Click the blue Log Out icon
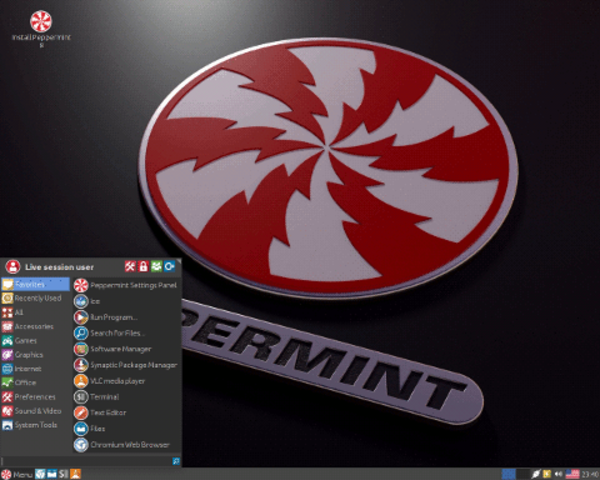 click(x=169, y=266)
